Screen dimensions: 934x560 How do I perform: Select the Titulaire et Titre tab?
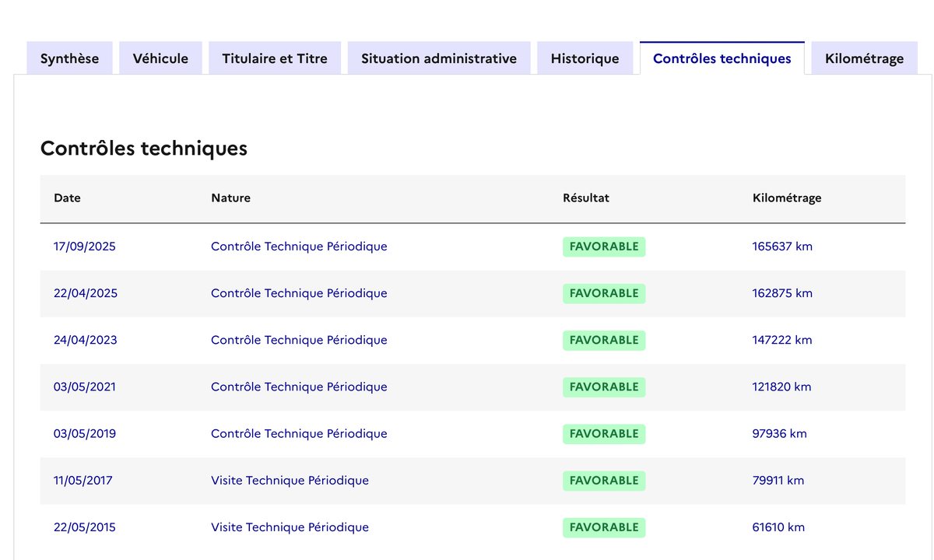coord(275,58)
